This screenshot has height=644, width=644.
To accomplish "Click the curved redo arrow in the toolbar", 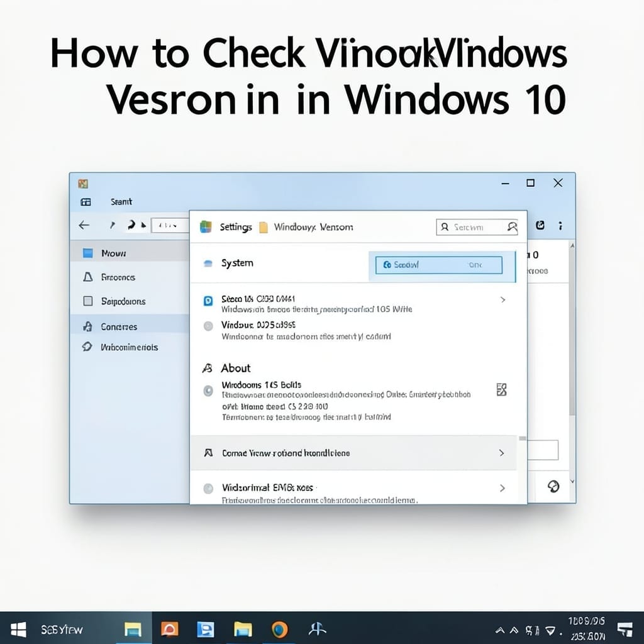I will (131, 225).
